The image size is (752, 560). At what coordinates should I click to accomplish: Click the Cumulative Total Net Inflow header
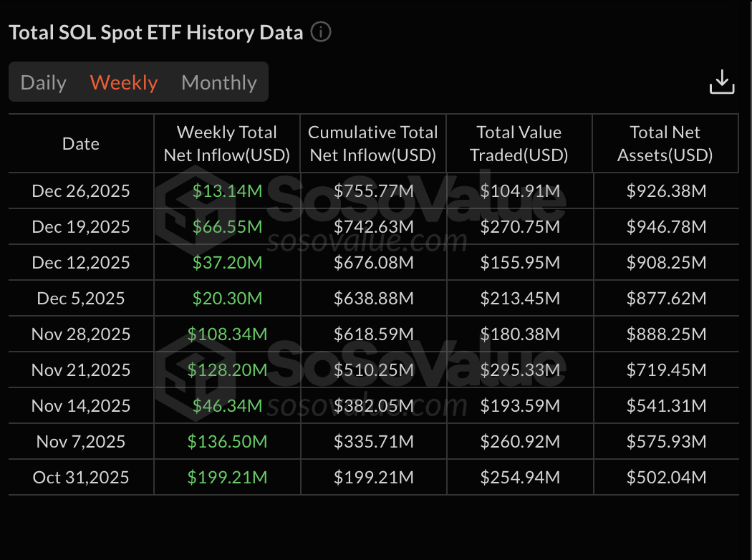coord(372,143)
